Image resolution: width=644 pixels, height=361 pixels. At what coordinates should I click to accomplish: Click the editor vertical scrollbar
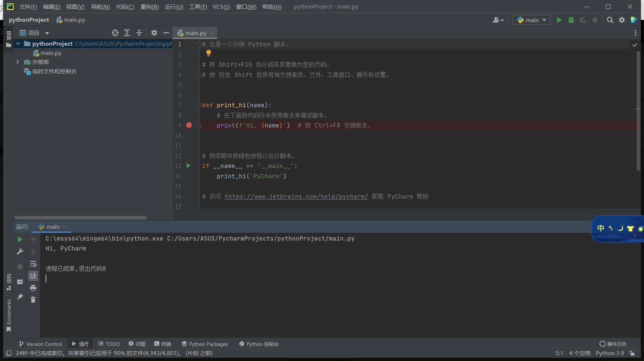point(638,111)
